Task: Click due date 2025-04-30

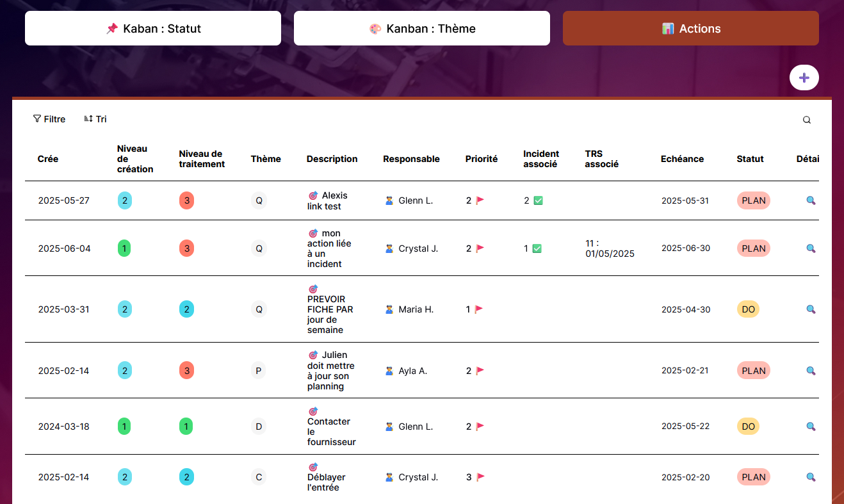Action: click(x=686, y=309)
